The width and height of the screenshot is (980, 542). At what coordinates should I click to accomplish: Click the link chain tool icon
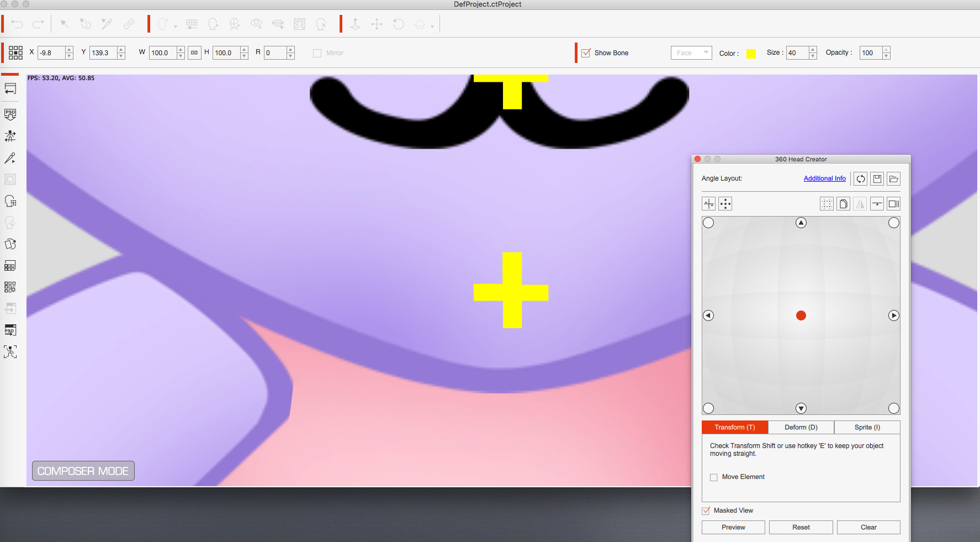click(x=128, y=24)
